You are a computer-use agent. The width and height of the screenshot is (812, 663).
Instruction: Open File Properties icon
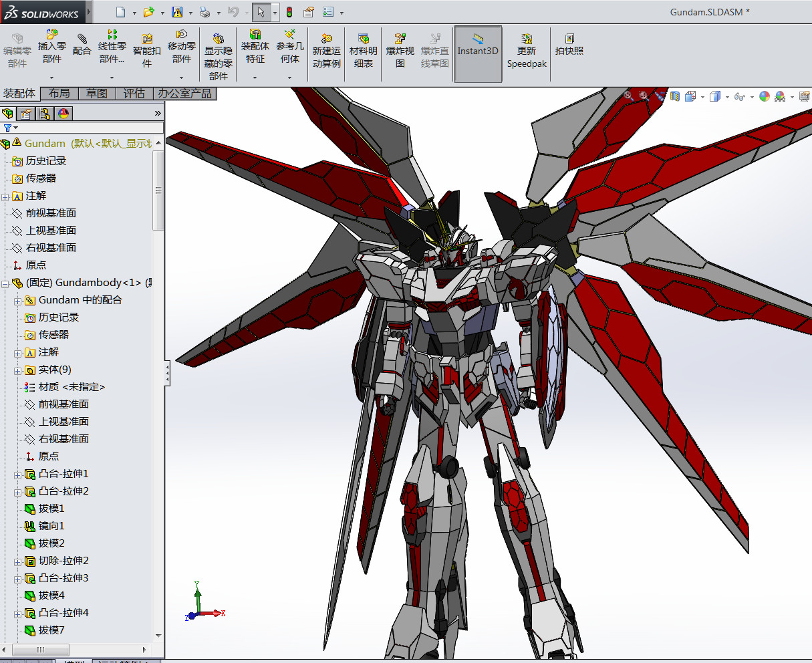309,12
